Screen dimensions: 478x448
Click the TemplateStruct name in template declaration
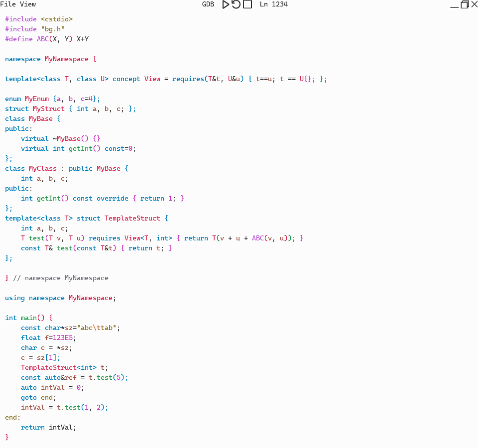[132, 218]
